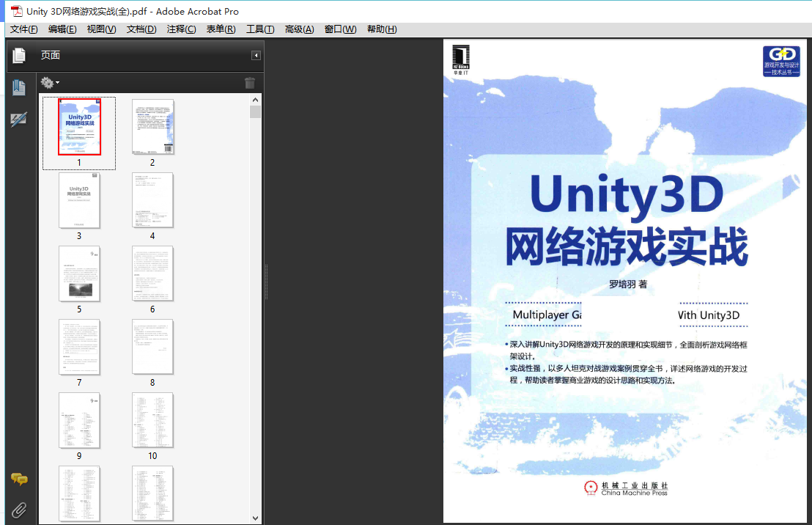Click the 'Multiplayer Ga' subtitle text
The width and height of the screenshot is (812, 525).
point(547,315)
